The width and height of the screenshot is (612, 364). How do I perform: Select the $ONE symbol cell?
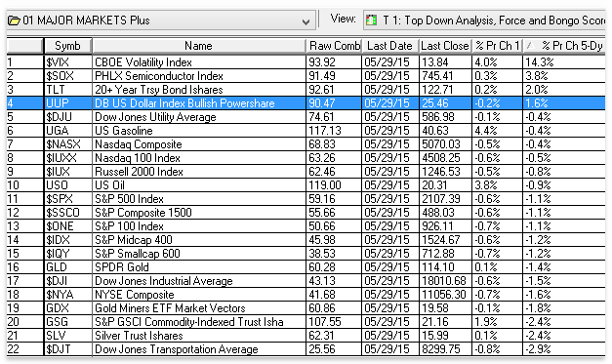pos(68,226)
